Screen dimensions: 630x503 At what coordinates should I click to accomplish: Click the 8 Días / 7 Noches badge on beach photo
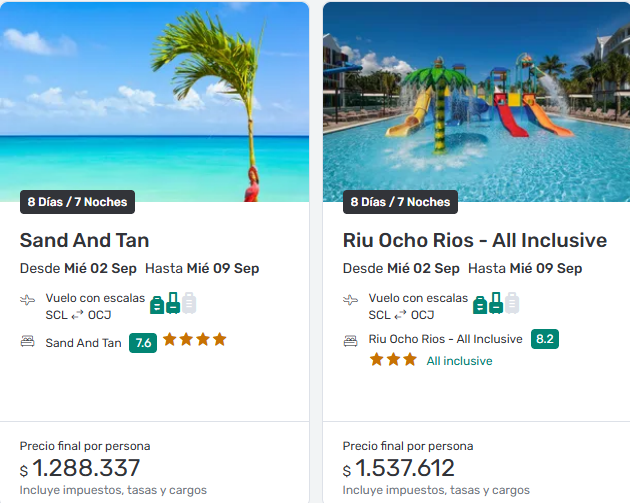(78, 202)
